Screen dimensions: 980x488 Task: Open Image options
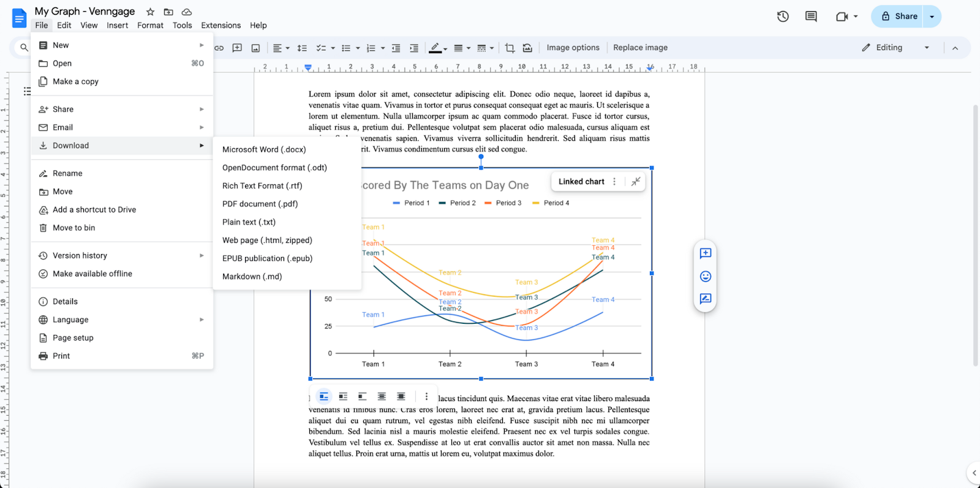573,48
